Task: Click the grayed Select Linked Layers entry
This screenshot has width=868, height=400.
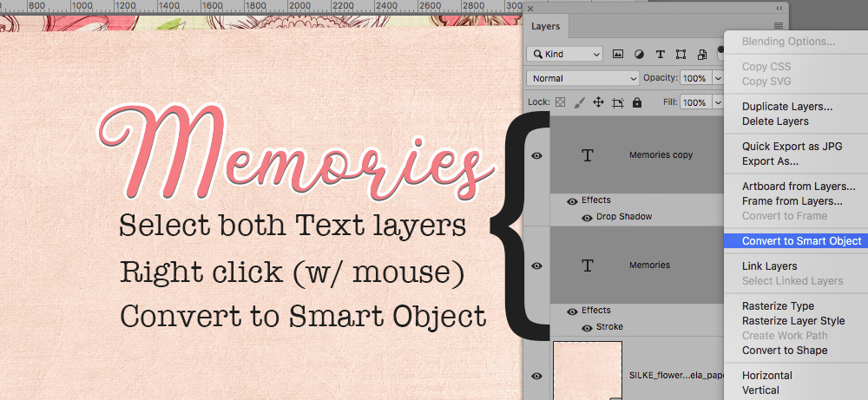Action: click(792, 281)
